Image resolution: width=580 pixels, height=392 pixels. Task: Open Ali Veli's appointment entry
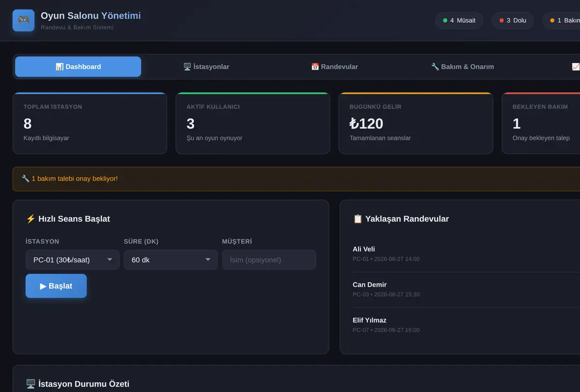[466, 254]
